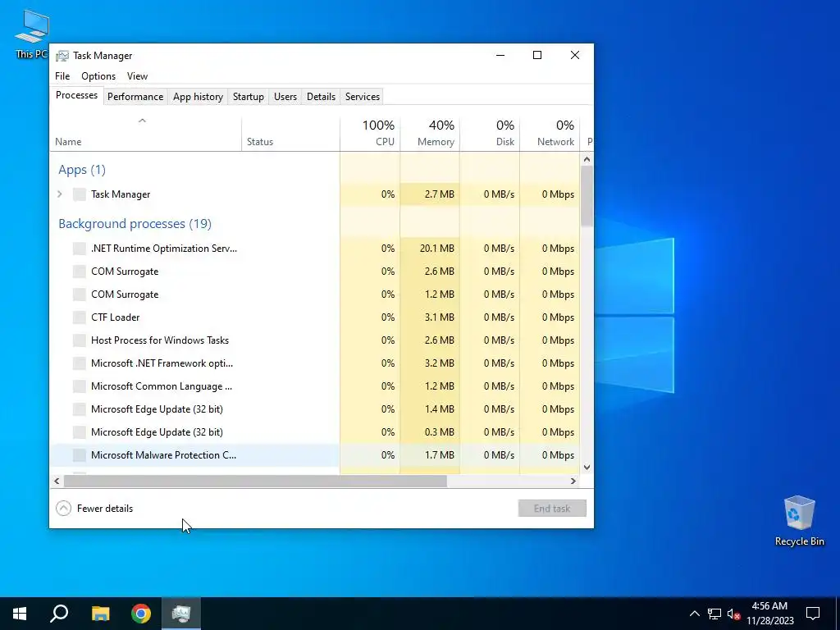Click the icon beside Task Manager row

tap(80, 194)
